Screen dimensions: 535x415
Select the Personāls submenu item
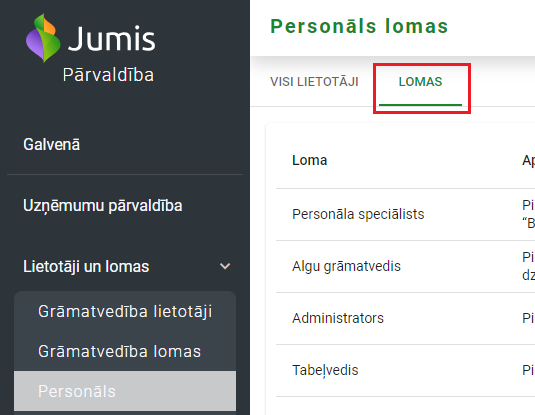click(x=125, y=391)
